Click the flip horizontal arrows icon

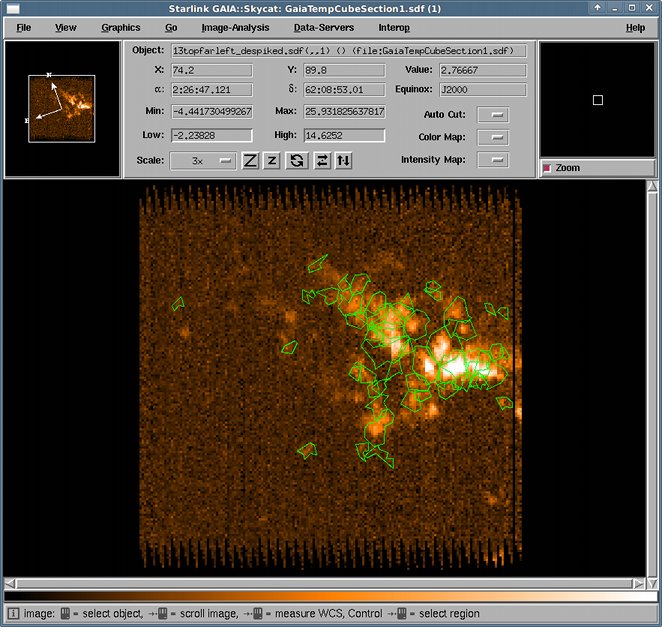pos(322,160)
